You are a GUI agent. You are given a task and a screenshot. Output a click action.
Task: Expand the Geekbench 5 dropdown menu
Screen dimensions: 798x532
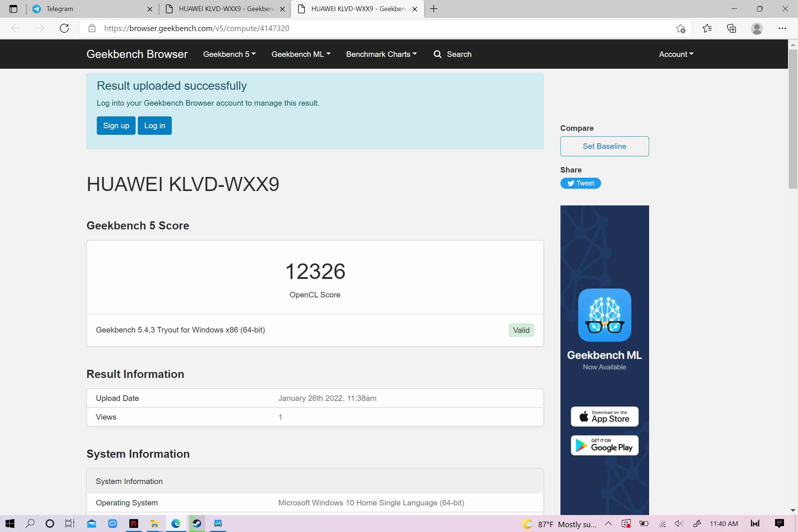pyautogui.click(x=229, y=54)
